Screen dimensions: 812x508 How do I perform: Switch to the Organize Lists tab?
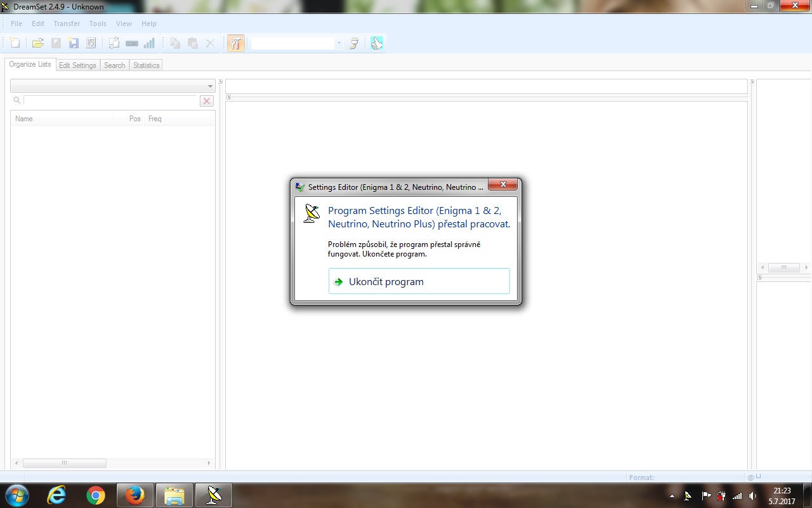tap(30, 64)
